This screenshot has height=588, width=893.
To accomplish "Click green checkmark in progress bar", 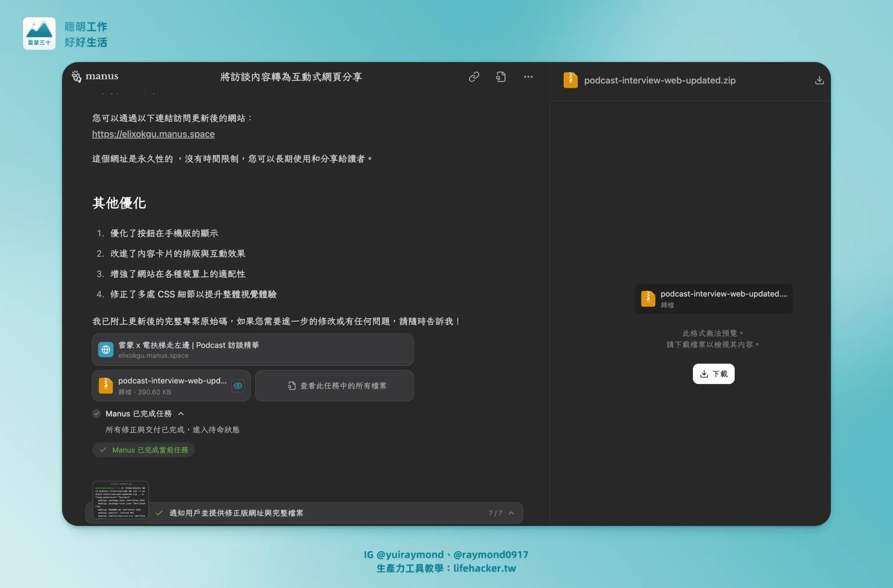I will (x=159, y=513).
